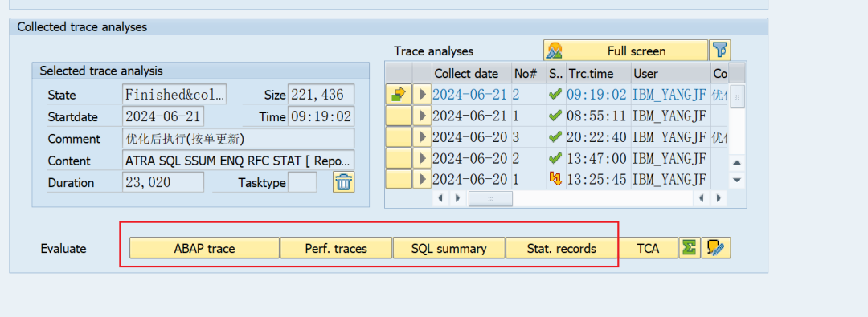Click the Comment field with Chinese text
Viewport: 868px width, 317px height.
point(238,138)
